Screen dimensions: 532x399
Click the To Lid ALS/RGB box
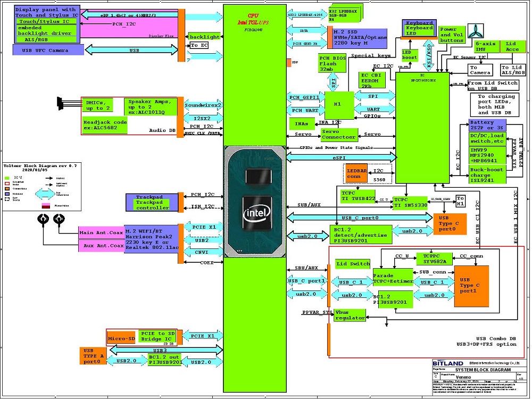coord(513,70)
